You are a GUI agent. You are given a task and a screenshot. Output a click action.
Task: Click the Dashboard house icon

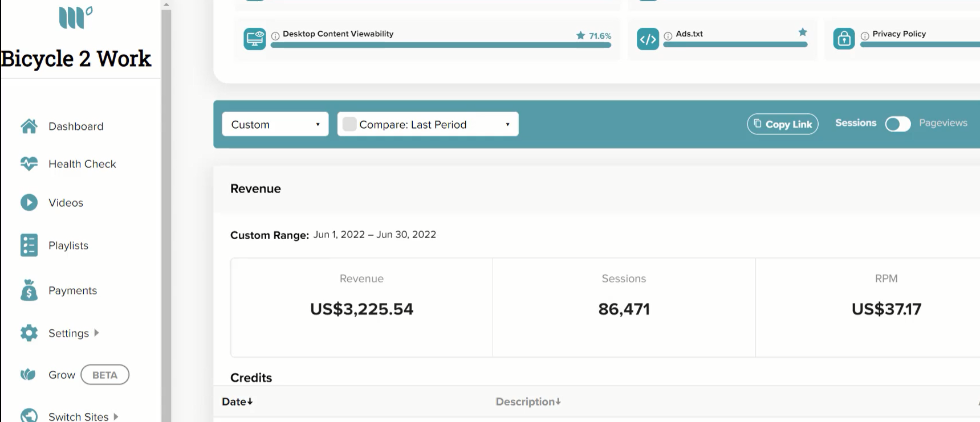[29, 126]
